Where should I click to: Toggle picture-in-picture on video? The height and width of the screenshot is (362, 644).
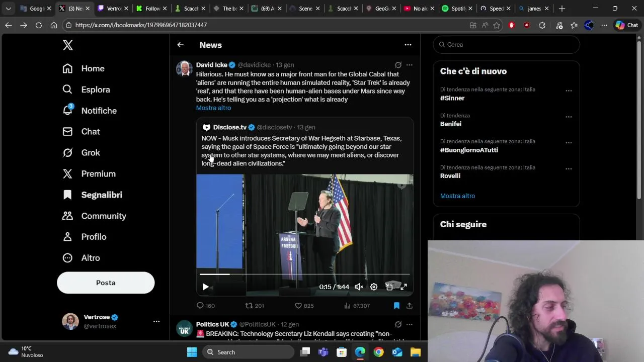click(x=389, y=287)
